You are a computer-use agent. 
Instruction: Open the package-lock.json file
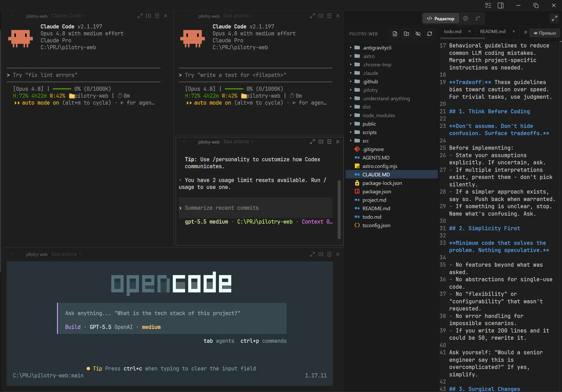click(382, 183)
